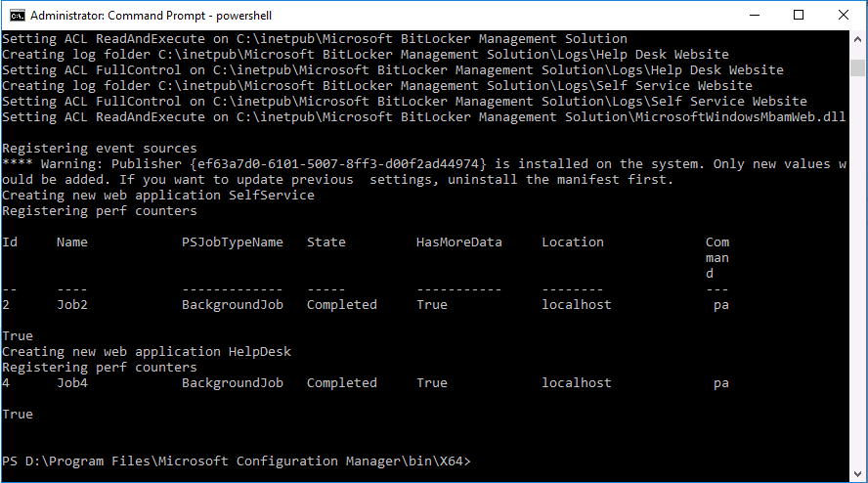Close the Command Prompt window
Viewport: 868px width, 483px height.
pos(844,15)
